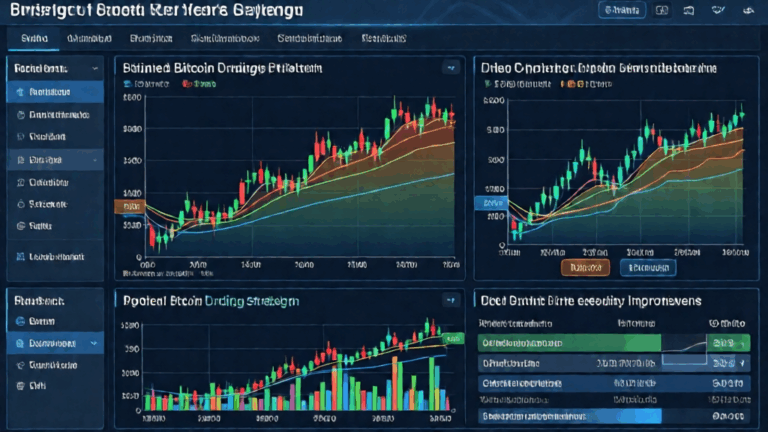Click the orange price marker on the left chart's axis
The image size is (768, 432).
pos(128,206)
